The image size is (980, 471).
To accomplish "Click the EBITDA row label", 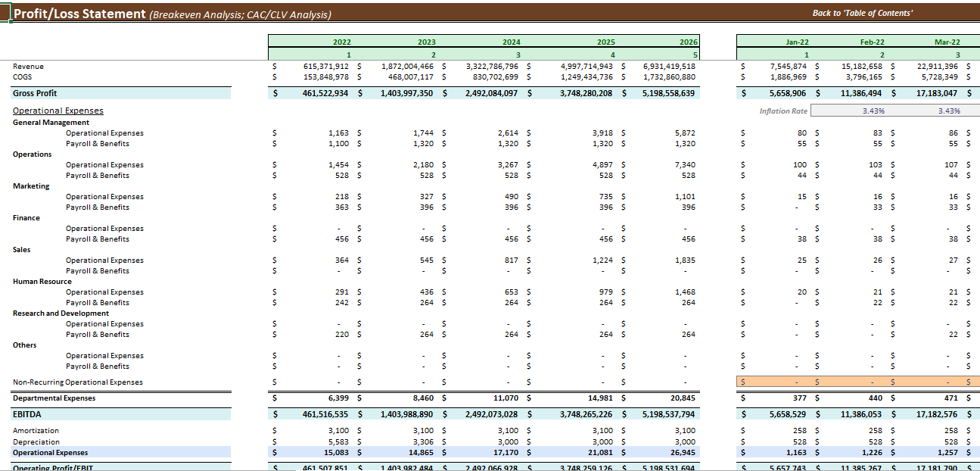I will click(x=26, y=413).
